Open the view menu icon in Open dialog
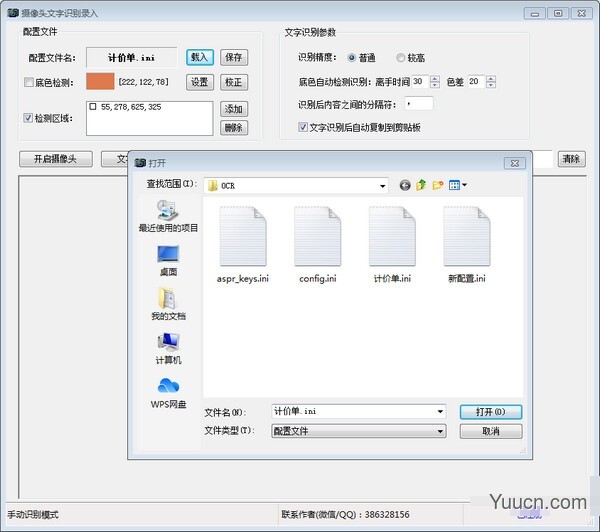Screen dimensions: 600x532 point(458,185)
